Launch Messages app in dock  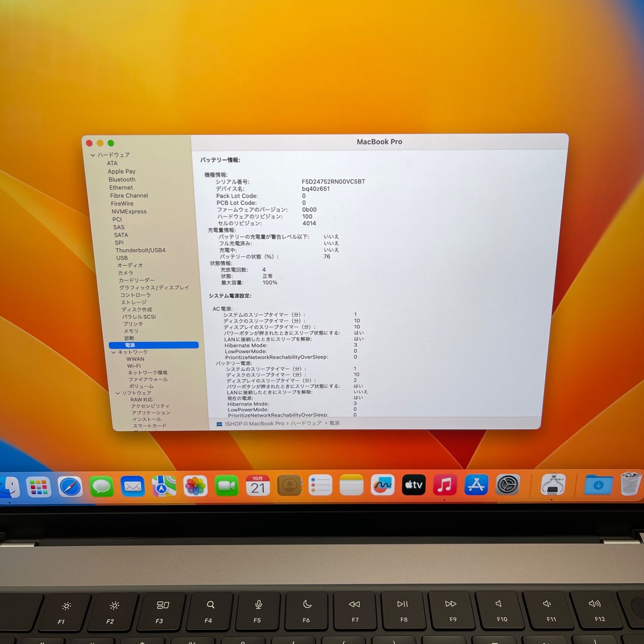point(101,487)
